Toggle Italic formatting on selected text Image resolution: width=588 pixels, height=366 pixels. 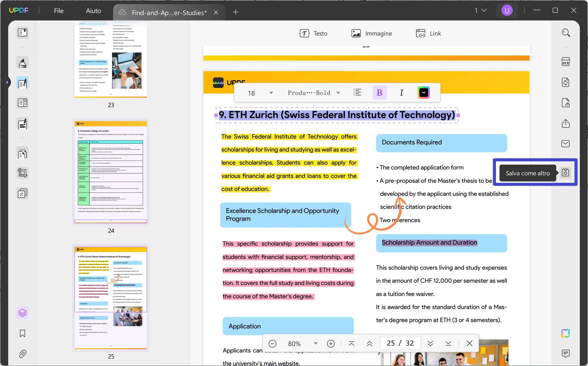(x=401, y=92)
